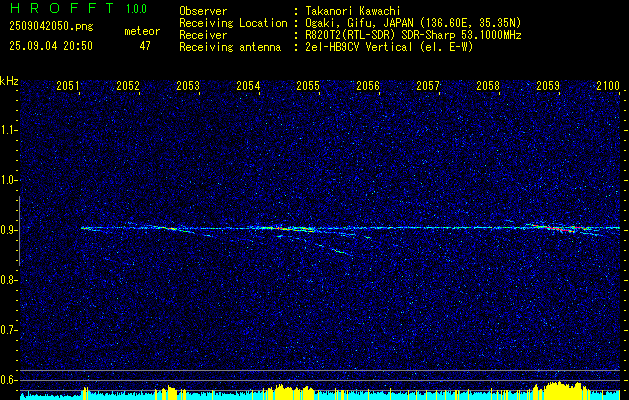The image size is (629, 400).
Task: Click time axis marker 2055
Action: 308,86
